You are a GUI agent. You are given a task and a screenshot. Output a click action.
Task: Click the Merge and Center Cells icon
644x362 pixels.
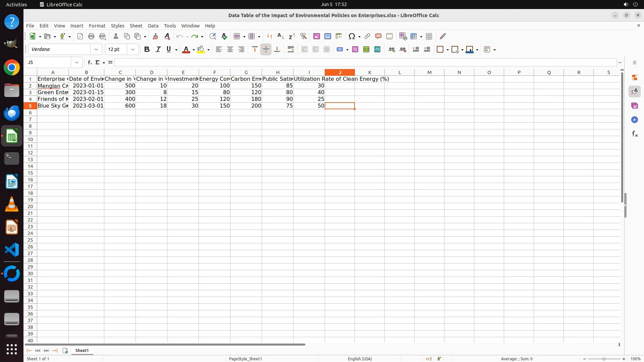point(304,49)
